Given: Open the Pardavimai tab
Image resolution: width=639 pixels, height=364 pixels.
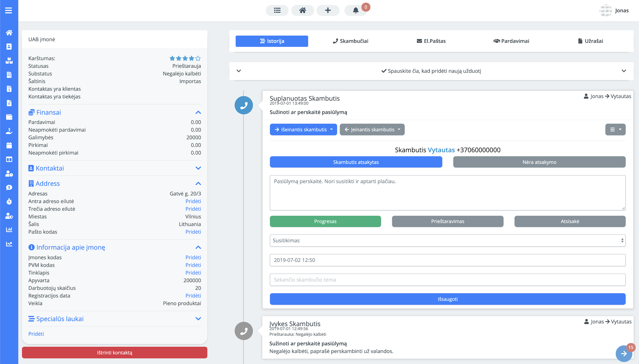Looking at the screenshot, I should click(511, 41).
